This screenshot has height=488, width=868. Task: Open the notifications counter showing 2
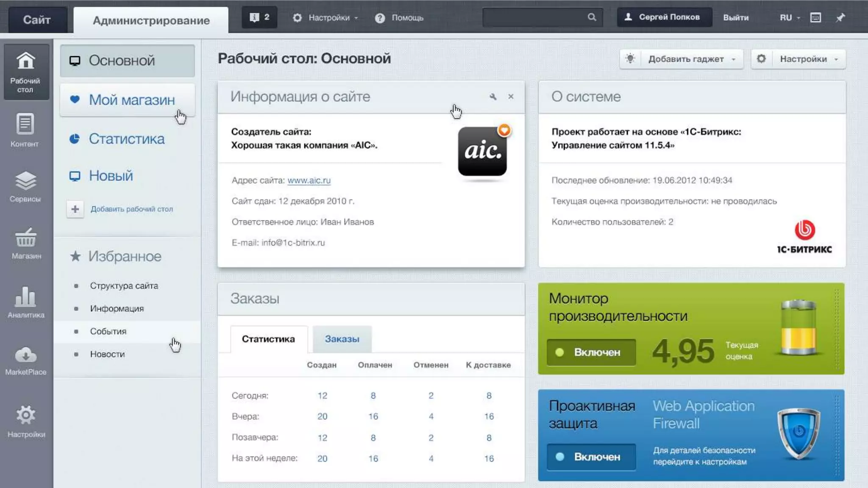[259, 17]
